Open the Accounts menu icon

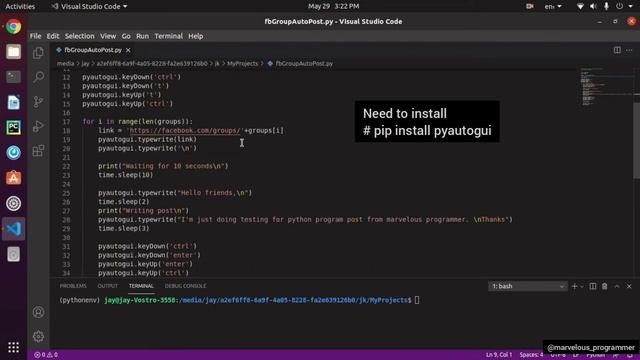(x=38, y=312)
